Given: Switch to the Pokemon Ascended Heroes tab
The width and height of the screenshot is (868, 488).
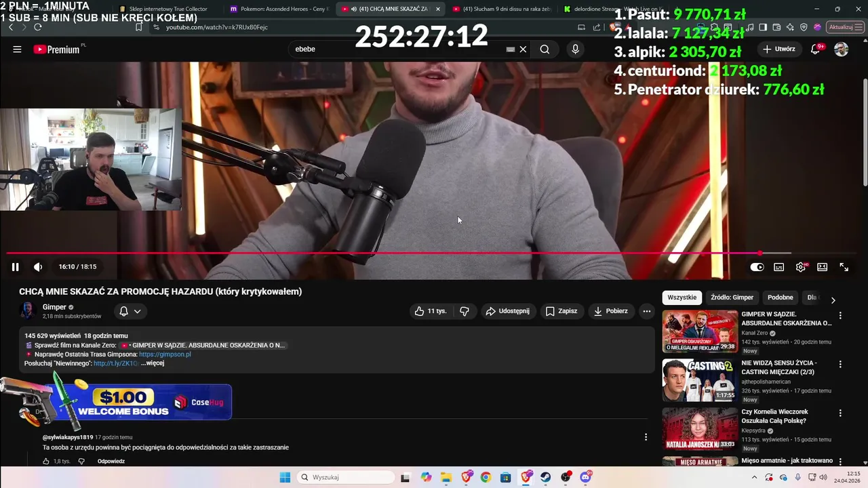Looking at the screenshot, I should pyautogui.click(x=279, y=9).
